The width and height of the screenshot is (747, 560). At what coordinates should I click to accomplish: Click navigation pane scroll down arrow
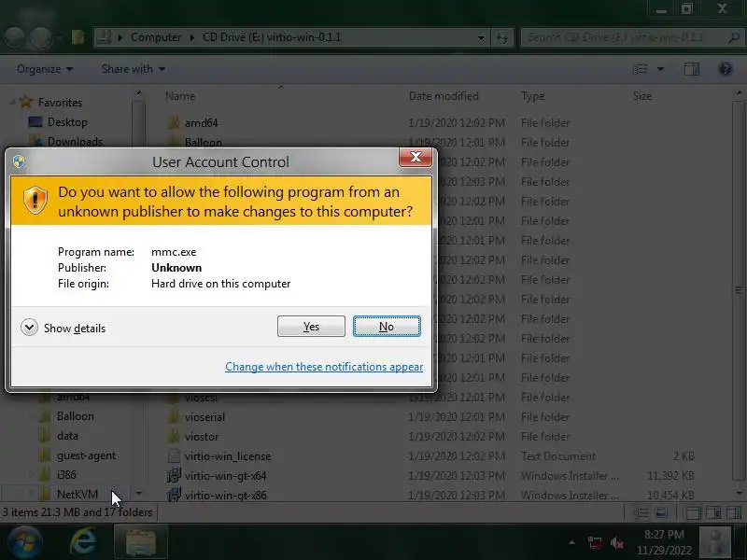click(138, 494)
